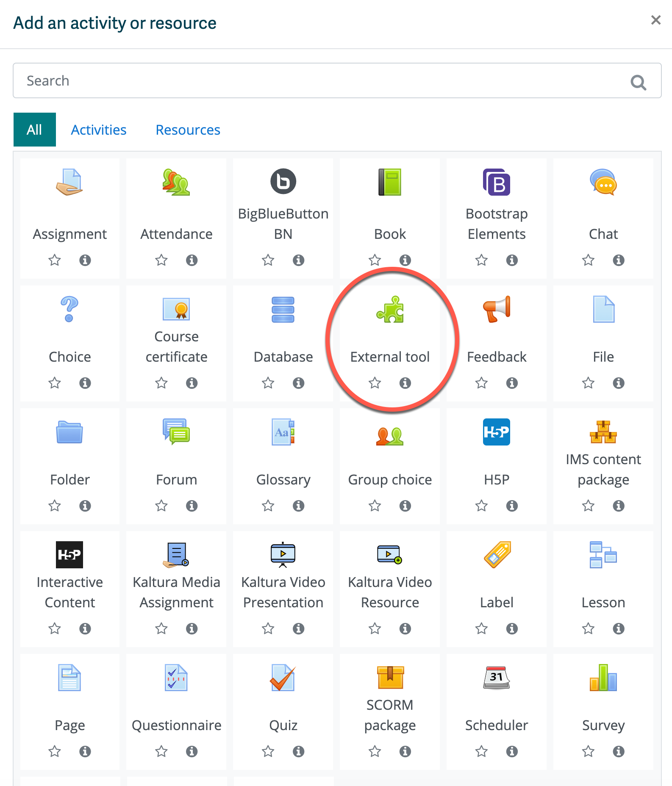Choose the Feedback megaphone icon
The height and width of the screenshot is (786, 672).
(x=496, y=309)
